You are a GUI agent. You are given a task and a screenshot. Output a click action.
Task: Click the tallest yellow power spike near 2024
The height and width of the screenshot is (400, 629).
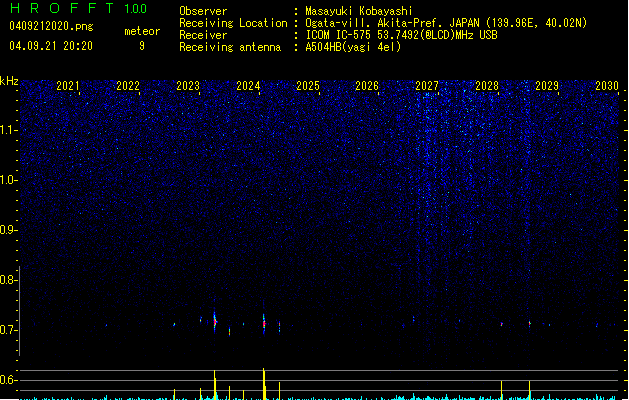tap(264, 384)
